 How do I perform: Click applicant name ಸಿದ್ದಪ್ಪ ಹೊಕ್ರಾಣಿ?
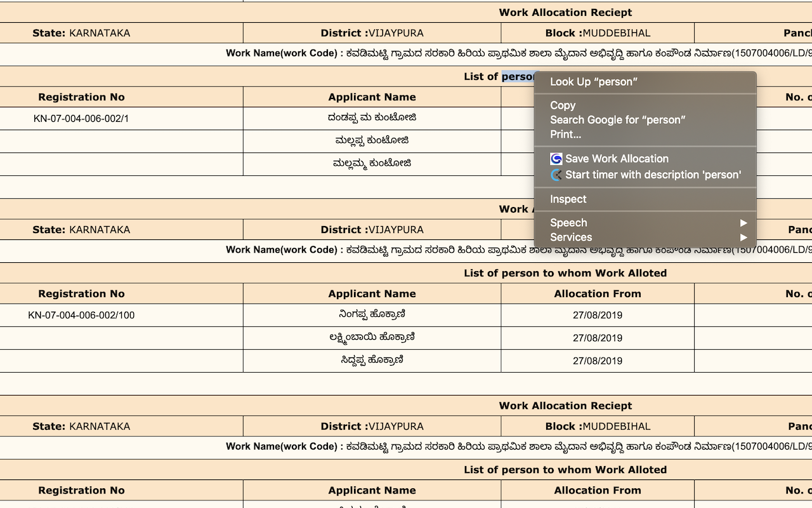pos(372,361)
